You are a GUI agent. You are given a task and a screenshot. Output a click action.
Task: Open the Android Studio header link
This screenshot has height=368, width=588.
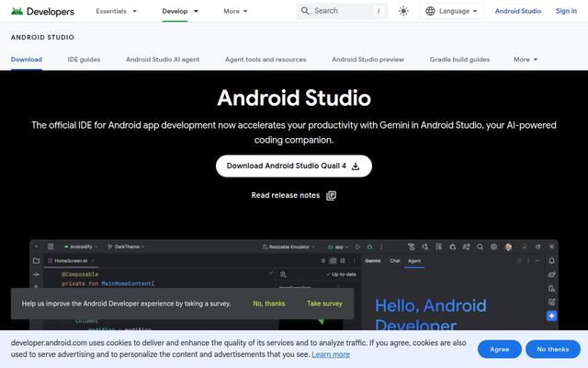[518, 11]
